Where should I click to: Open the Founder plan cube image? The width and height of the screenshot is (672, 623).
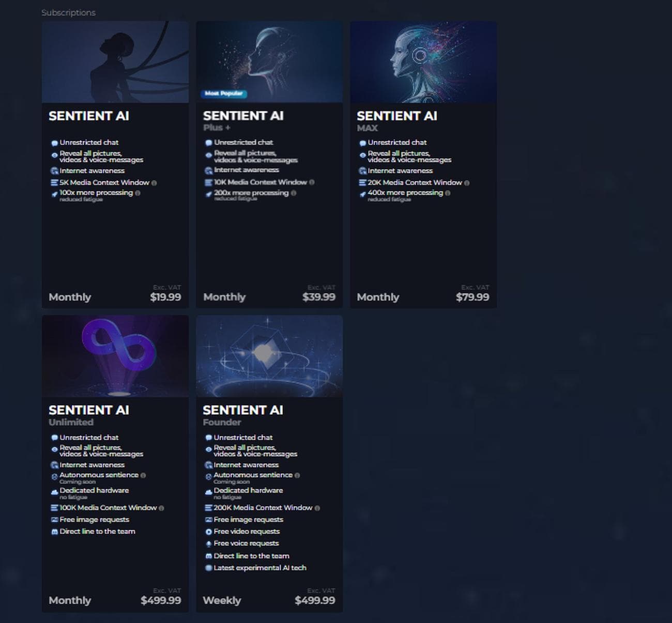pos(269,356)
